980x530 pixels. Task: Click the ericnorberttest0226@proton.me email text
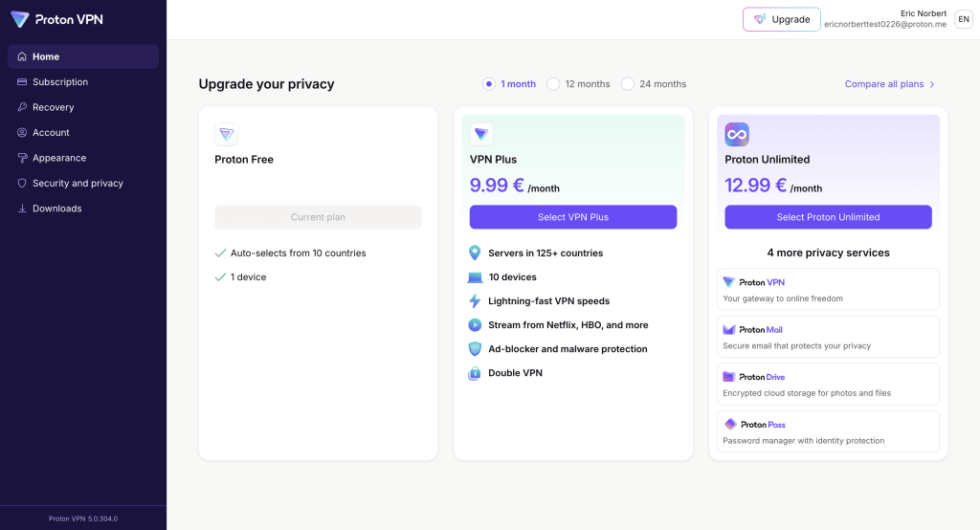pos(885,24)
